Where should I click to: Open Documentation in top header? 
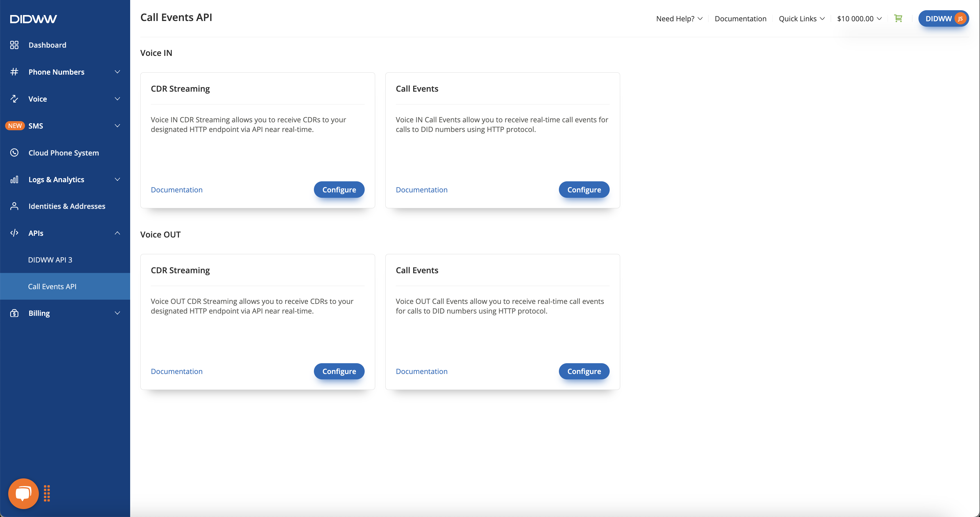[x=740, y=19]
